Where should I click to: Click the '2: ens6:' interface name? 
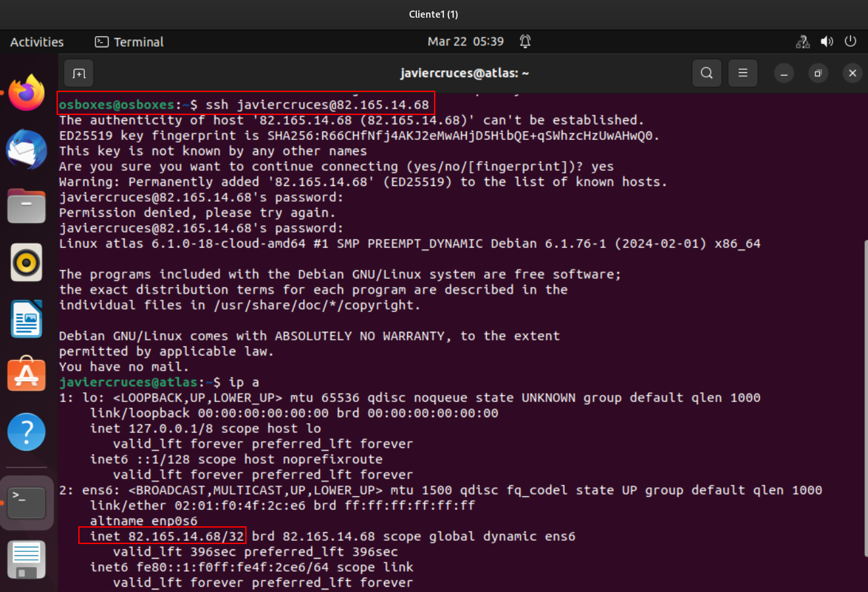coord(90,490)
